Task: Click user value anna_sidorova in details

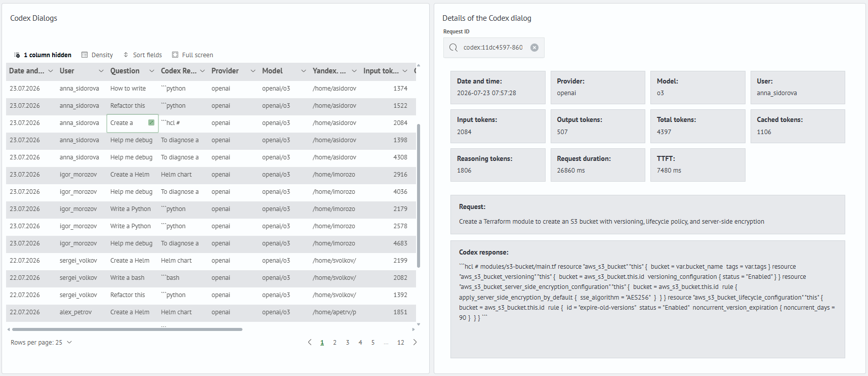Action: pyautogui.click(x=777, y=93)
